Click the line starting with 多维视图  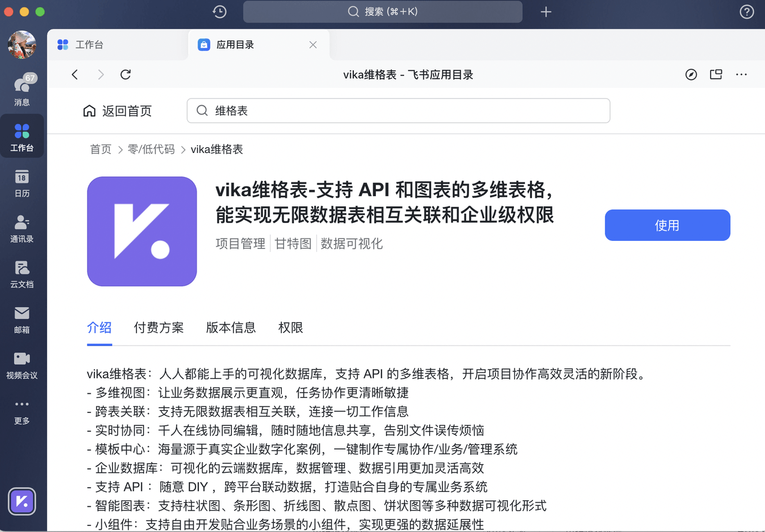click(x=248, y=393)
